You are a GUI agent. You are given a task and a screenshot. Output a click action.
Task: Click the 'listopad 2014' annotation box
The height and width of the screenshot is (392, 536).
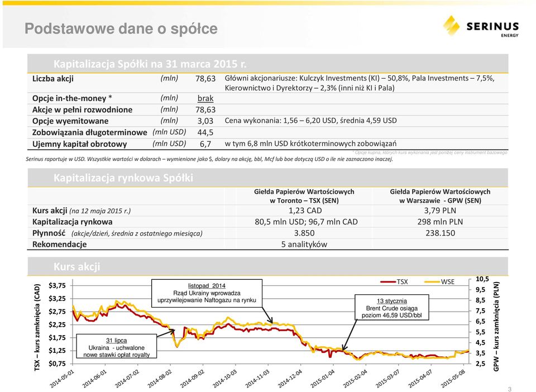[207, 293]
